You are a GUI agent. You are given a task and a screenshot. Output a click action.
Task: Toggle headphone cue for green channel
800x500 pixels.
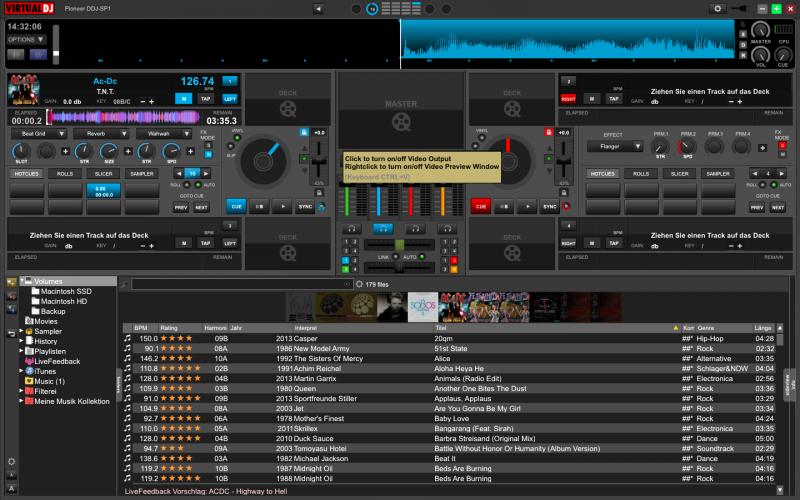point(352,228)
